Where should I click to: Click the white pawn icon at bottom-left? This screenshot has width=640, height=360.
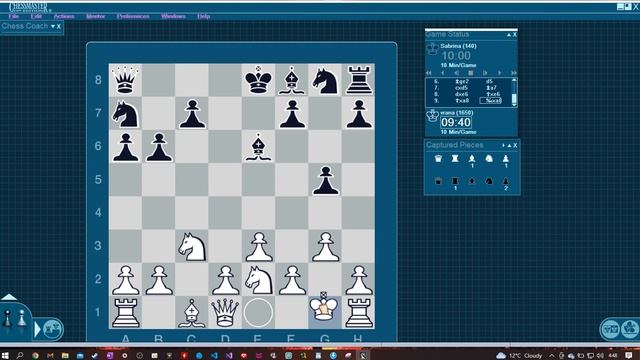click(x=22, y=318)
